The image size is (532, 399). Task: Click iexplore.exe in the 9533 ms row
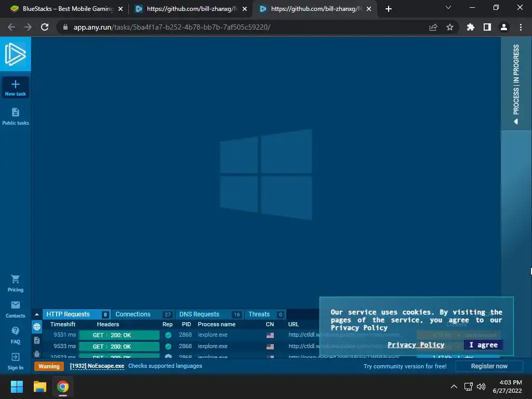point(212,346)
